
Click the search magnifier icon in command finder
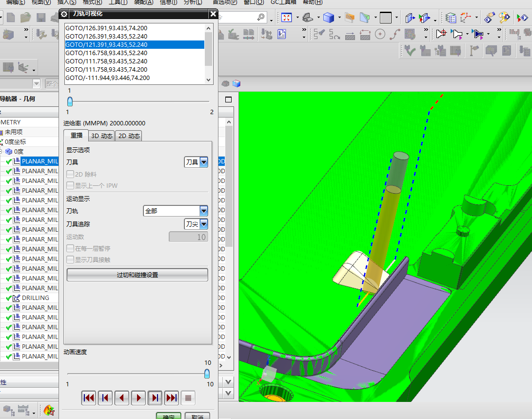point(261,18)
